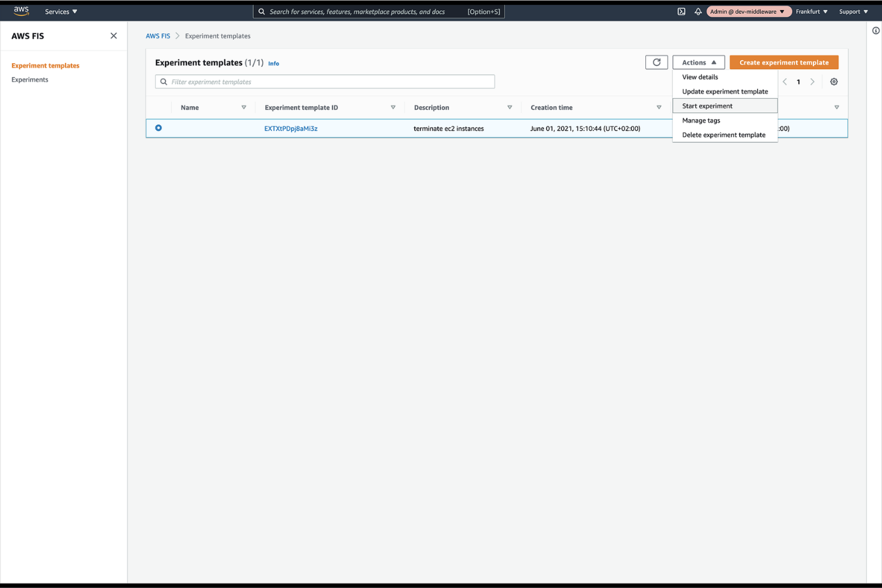Screen dimensions: 882x588
Task: Collapse the Actions dropdown
Action: (x=698, y=62)
